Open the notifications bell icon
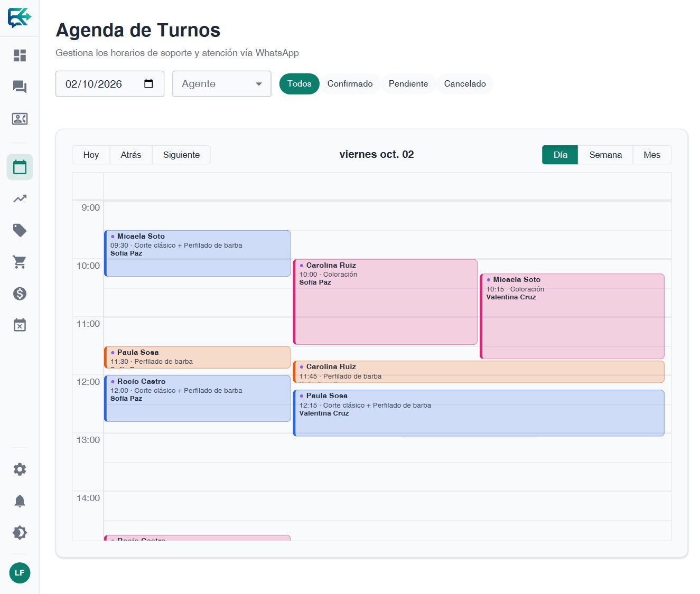The height and width of the screenshot is (594, 700). 20,501
